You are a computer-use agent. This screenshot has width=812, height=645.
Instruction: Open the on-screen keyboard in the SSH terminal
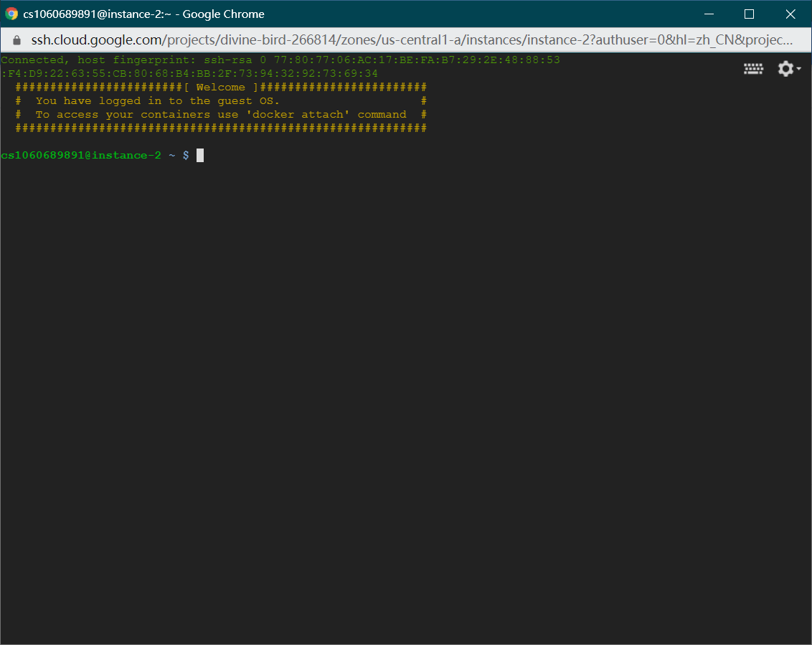coord(753,68)
